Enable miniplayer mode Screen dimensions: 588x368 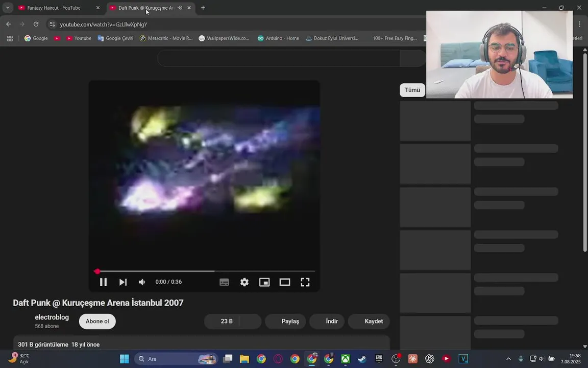pos(264,282)
